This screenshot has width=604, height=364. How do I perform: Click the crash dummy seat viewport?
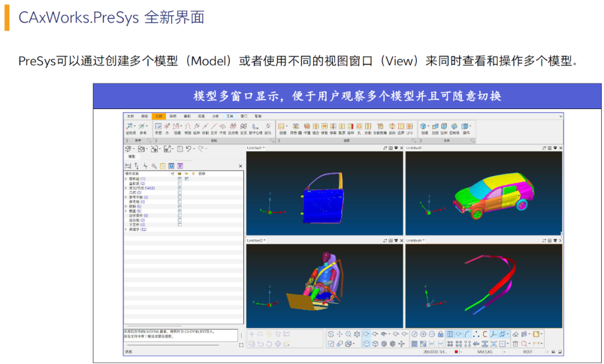pyautogui.click(x=324, y=286)
